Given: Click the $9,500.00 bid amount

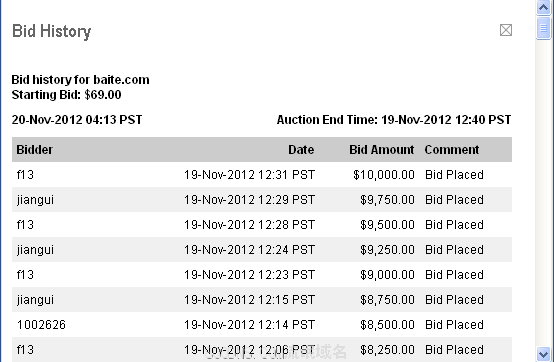Looking at the screenshot, I should [387, 225].
